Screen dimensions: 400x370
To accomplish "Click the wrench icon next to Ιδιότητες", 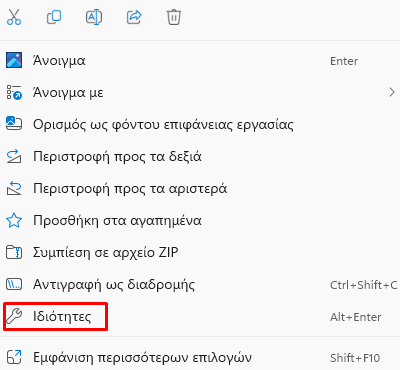I will (14, 316).
